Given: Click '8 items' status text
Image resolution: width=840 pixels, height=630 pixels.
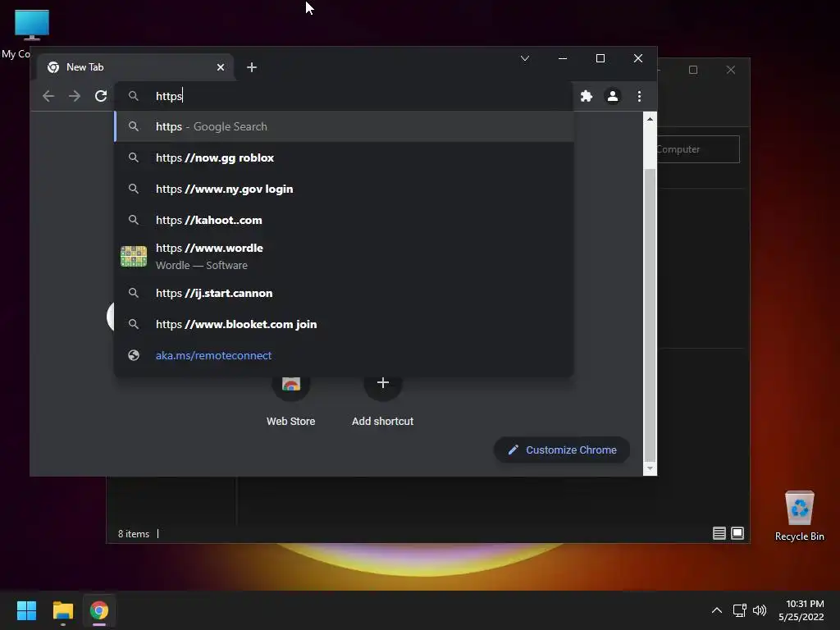Looking at the screenshot, I should 134,533.
